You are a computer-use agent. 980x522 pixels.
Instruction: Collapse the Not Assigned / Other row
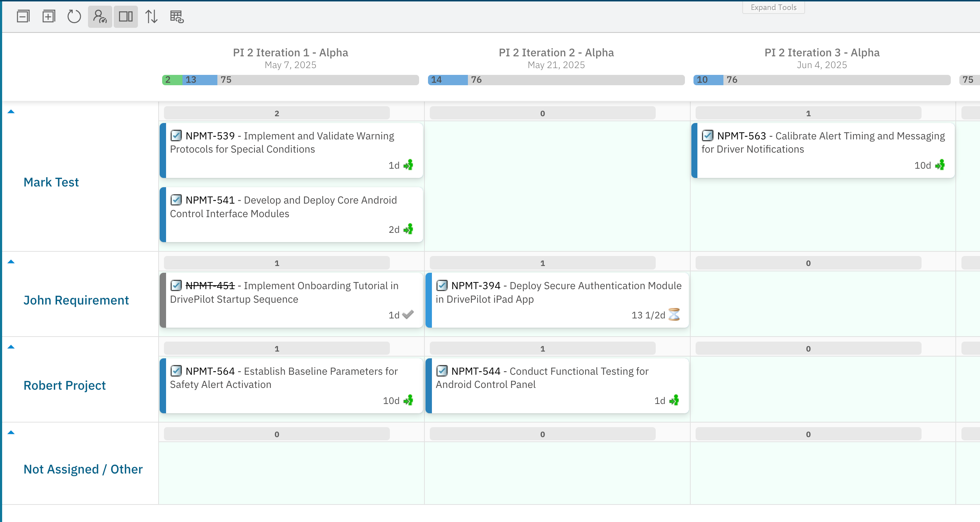[x=11, y=433]
